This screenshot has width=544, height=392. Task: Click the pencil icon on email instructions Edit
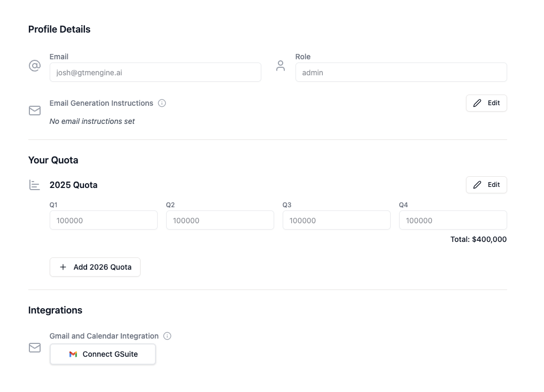(x=477, y=103)
